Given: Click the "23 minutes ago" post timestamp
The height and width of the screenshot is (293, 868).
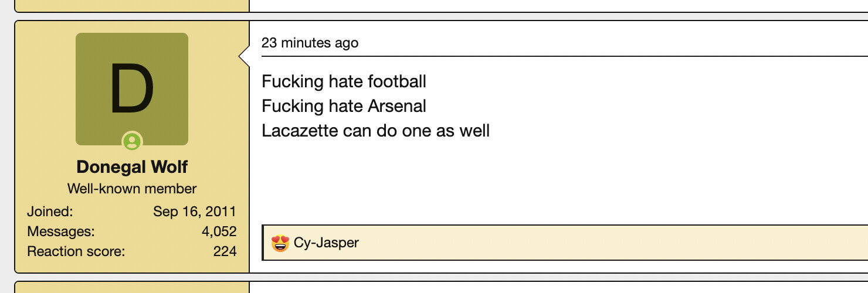Looking at the screenshot, I should point(310,43).
